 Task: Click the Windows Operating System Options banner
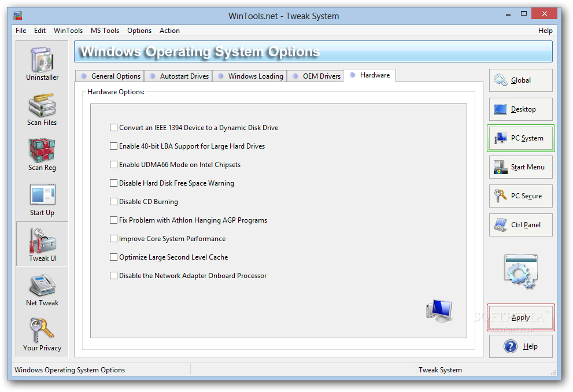pyautogui.click(x=313, y=51)
